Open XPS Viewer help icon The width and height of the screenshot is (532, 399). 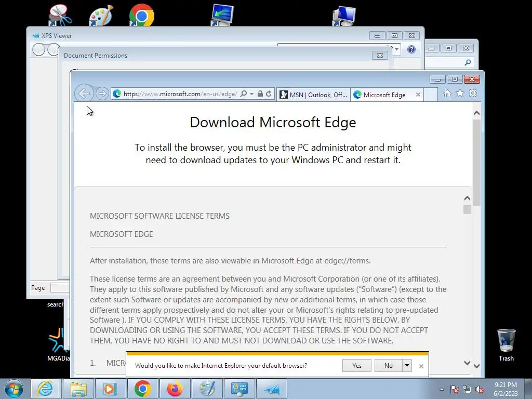click(x=411, y=49)
